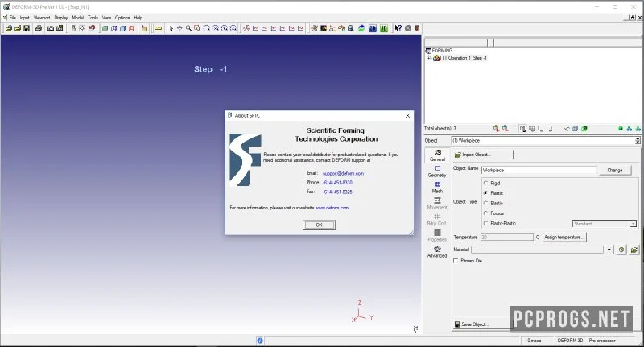Image resolution: width=644 pixels, height=347 pixels.
Task: Select the Porous object type
Action: [486, 213]
